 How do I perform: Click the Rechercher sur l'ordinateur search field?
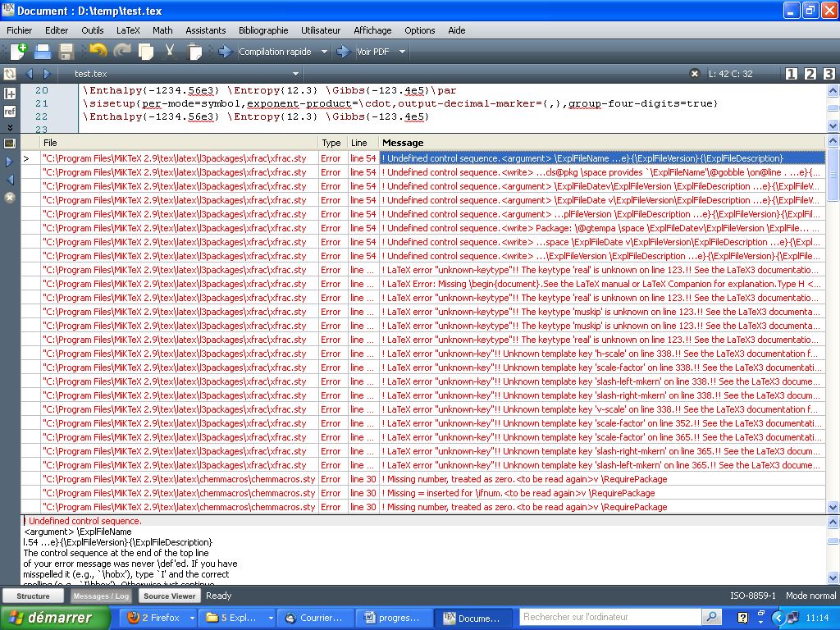[609, 617]
